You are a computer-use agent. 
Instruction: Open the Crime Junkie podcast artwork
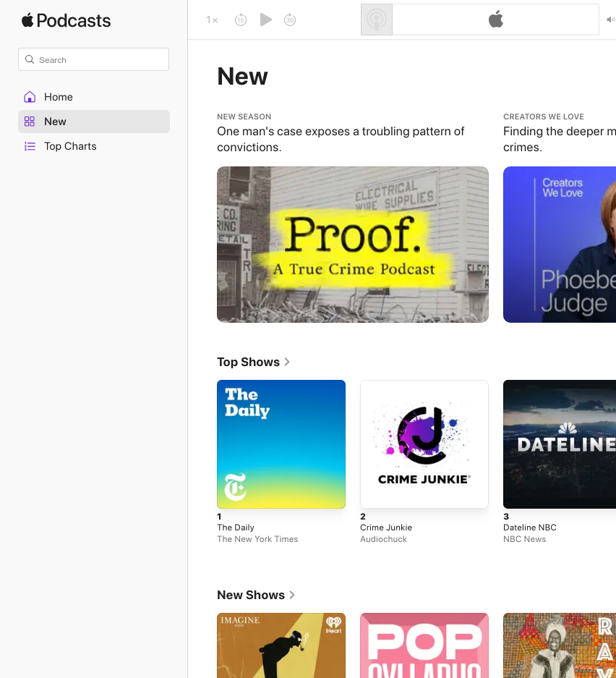424,444
